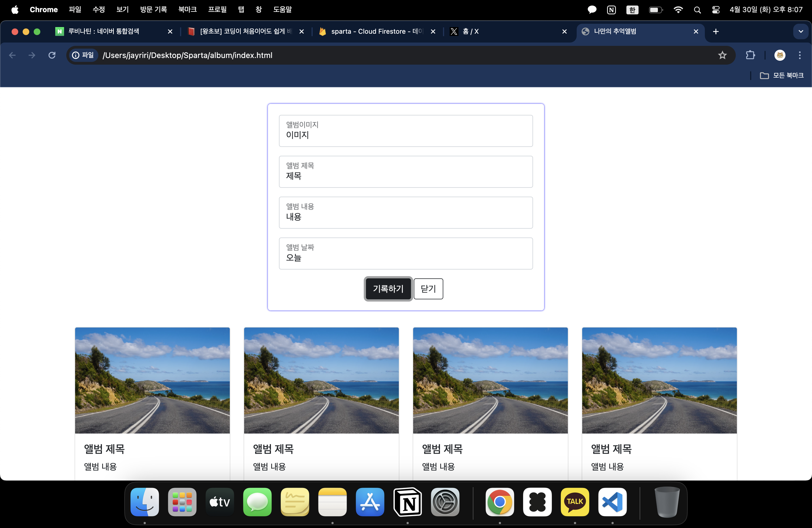Open Notes from the Dock
812x528 pixels.
(x=332, y=502)
